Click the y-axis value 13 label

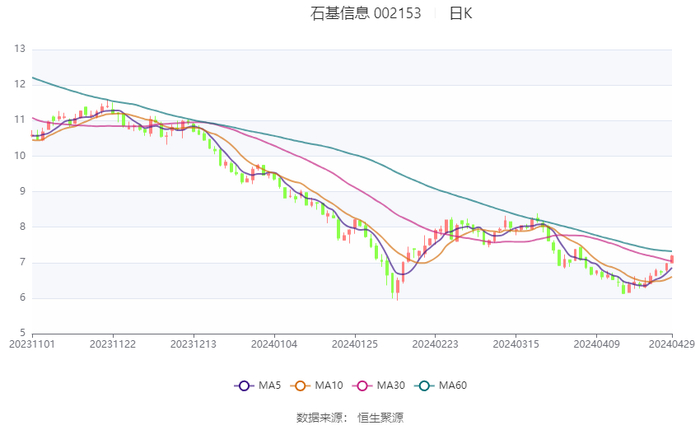20,49
